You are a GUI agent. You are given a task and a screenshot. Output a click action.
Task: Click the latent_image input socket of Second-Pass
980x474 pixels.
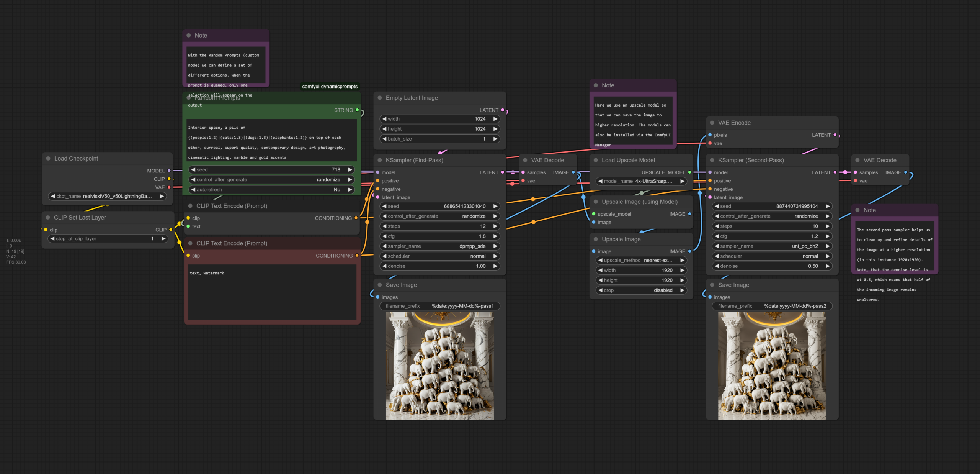710,198
